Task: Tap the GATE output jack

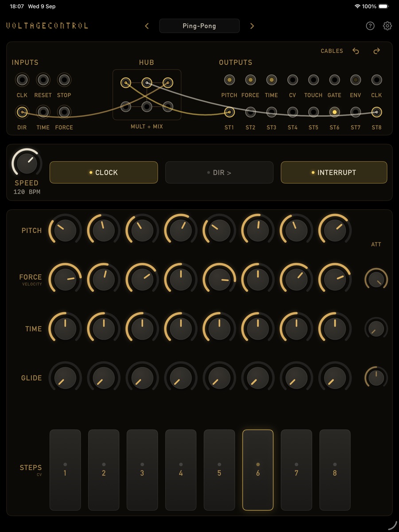Action: (x=334, y=80)
